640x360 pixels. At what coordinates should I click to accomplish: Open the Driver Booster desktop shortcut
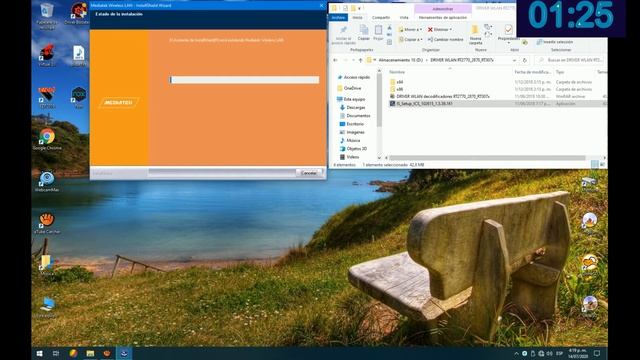(78, 13)
